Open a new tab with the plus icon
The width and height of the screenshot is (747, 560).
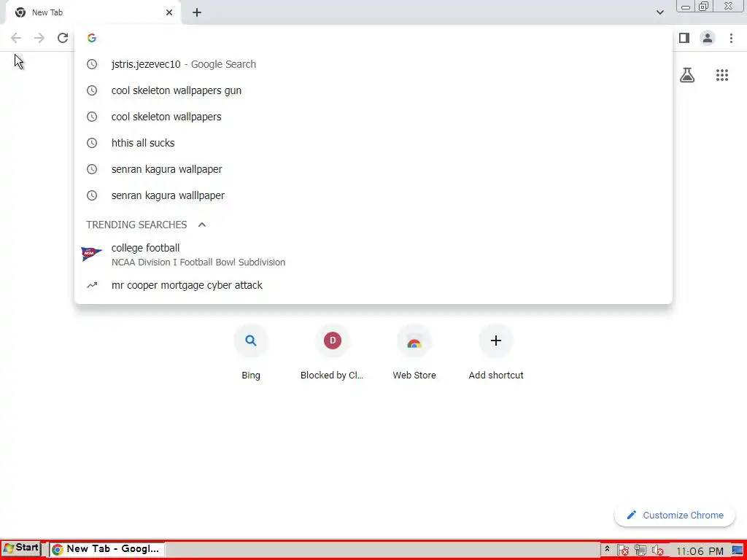coord(197,12)
